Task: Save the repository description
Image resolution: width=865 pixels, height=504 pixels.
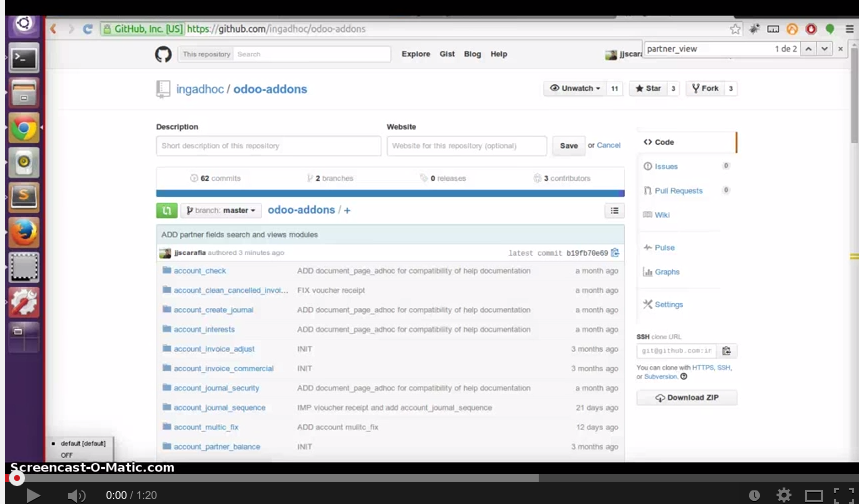Action: pyautogui.click(x=569, y=146)
